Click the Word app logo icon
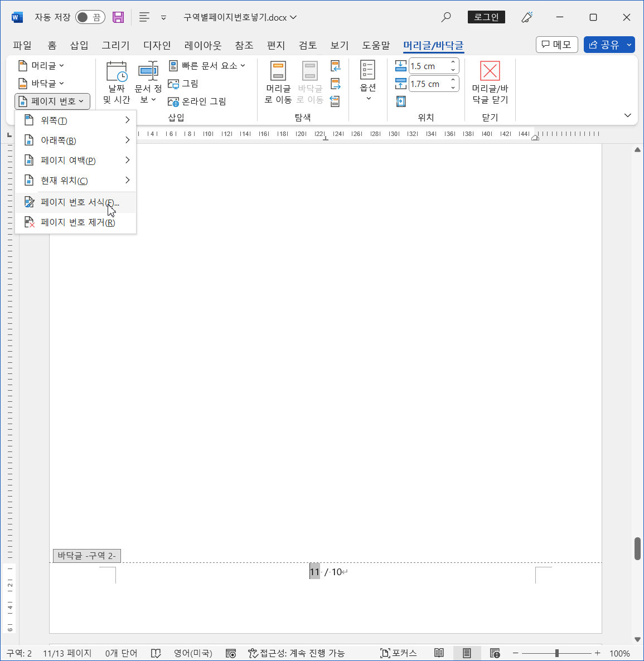 click(17, 17)
